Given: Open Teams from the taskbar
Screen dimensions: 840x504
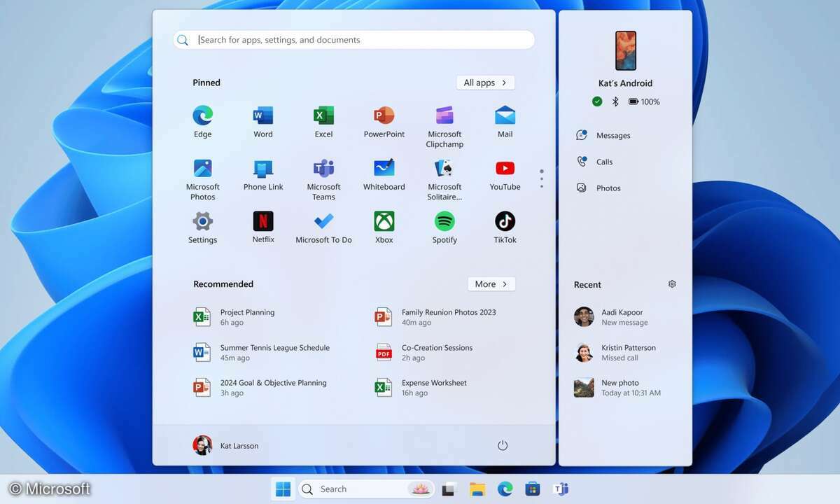Looking at the screenshot, I should pos(561,489).
